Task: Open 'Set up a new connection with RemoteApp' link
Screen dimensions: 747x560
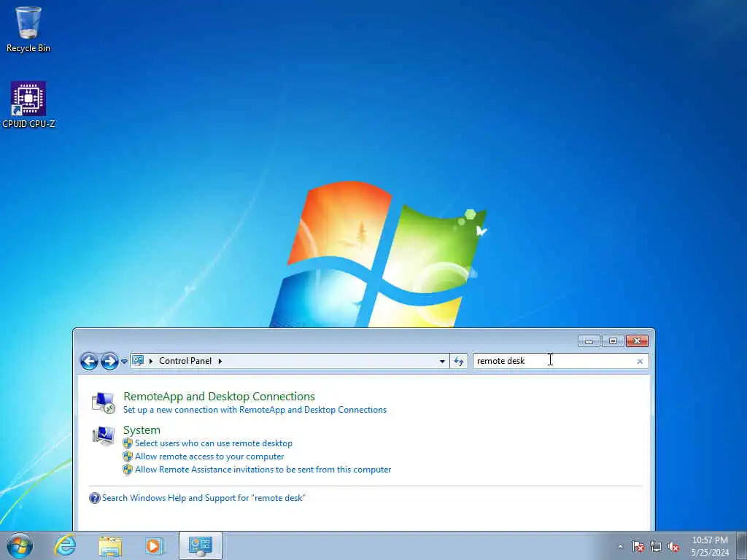Action: 255,410
